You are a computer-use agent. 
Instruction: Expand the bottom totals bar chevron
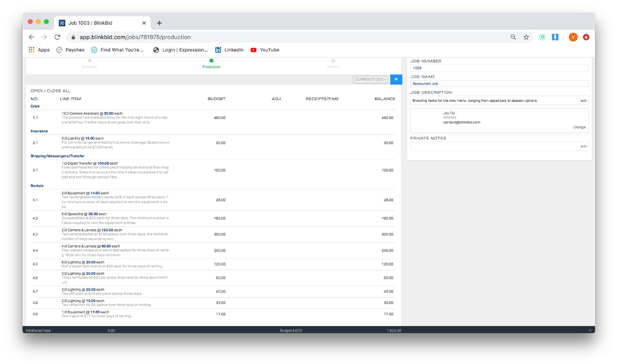[x=590, y=330]
